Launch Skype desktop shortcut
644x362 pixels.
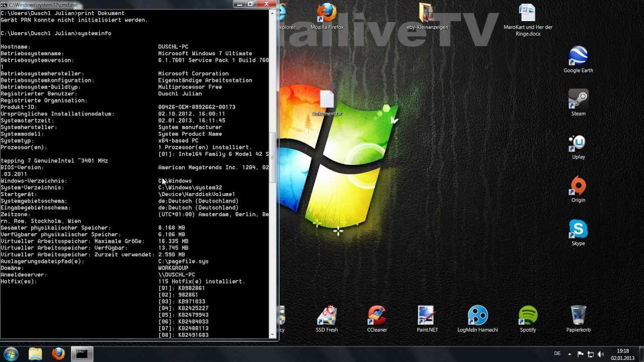(578, 232)
